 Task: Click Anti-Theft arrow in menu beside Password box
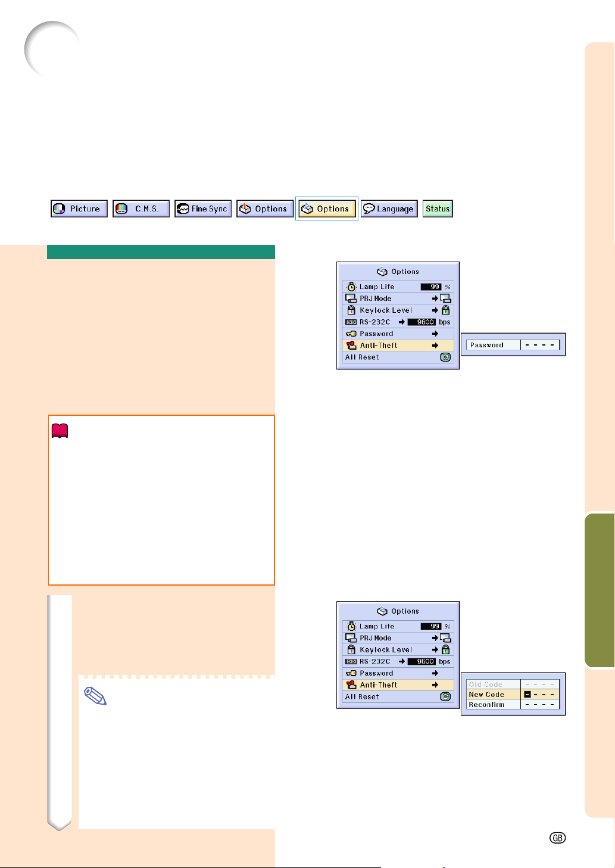435,346
